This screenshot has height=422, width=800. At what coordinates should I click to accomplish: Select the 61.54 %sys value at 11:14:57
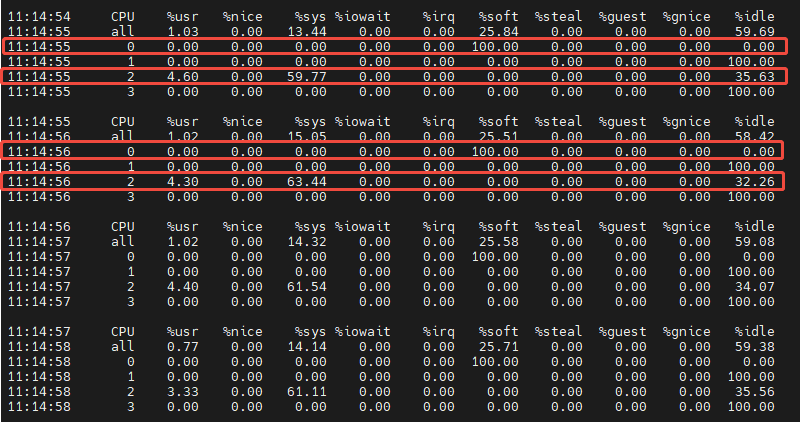(307, 287)
